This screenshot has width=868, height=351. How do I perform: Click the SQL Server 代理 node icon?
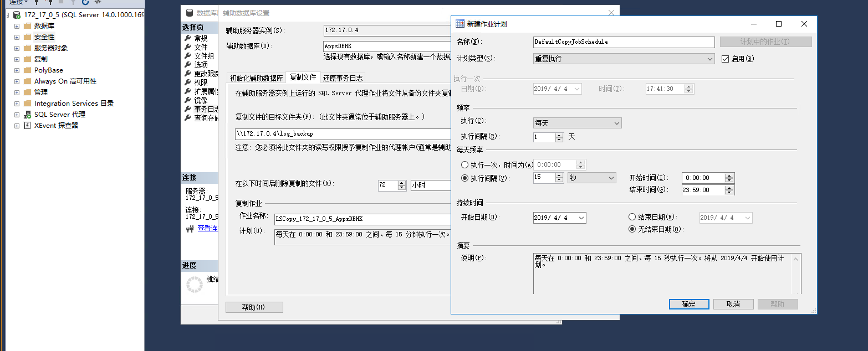tap(27, 115)
